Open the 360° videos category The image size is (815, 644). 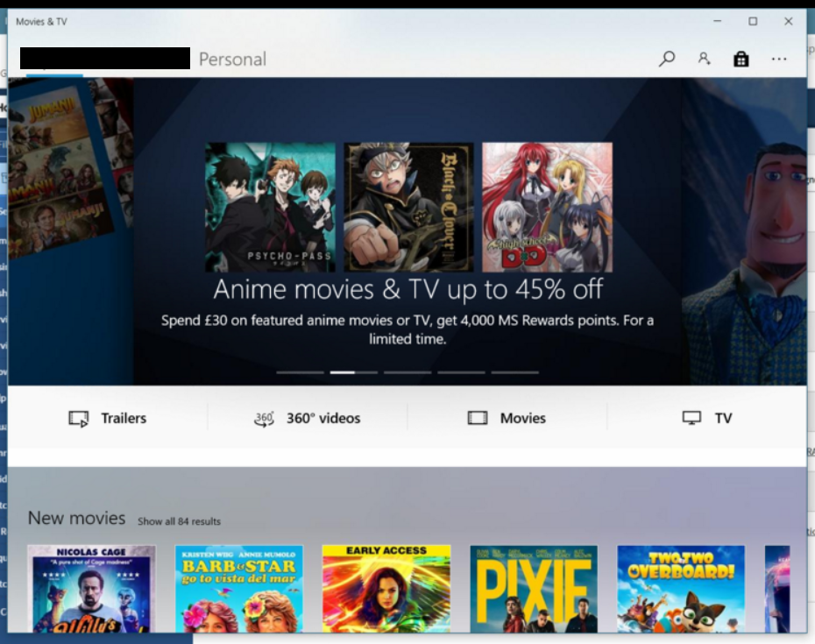pyautogui.click(x=308, y=419)
